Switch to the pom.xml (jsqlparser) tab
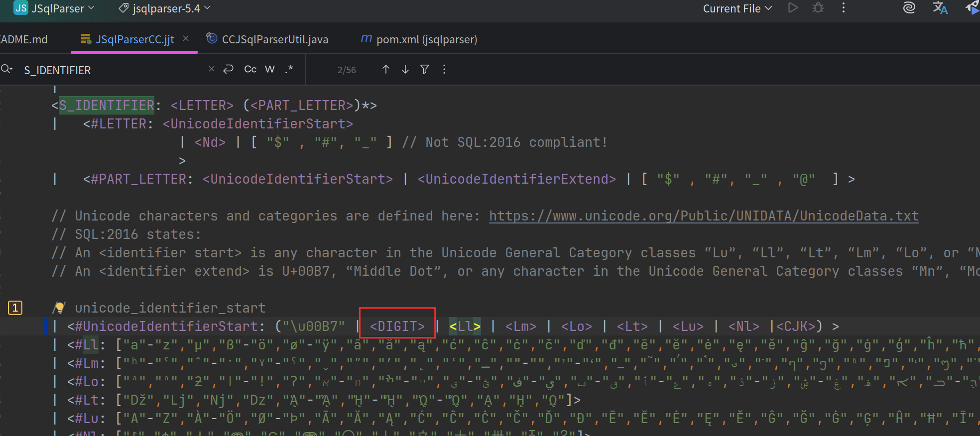Screen dimensions: 980x436 click(x=426, y=39)
